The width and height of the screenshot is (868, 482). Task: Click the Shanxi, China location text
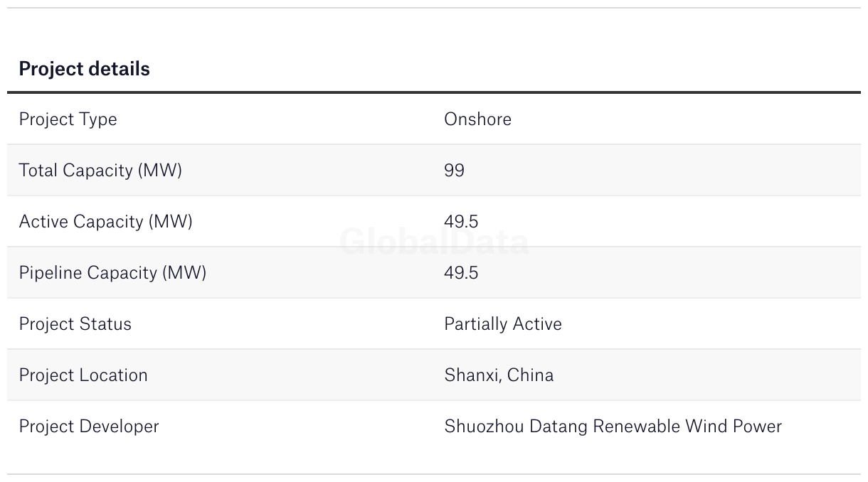coord(499,375)
